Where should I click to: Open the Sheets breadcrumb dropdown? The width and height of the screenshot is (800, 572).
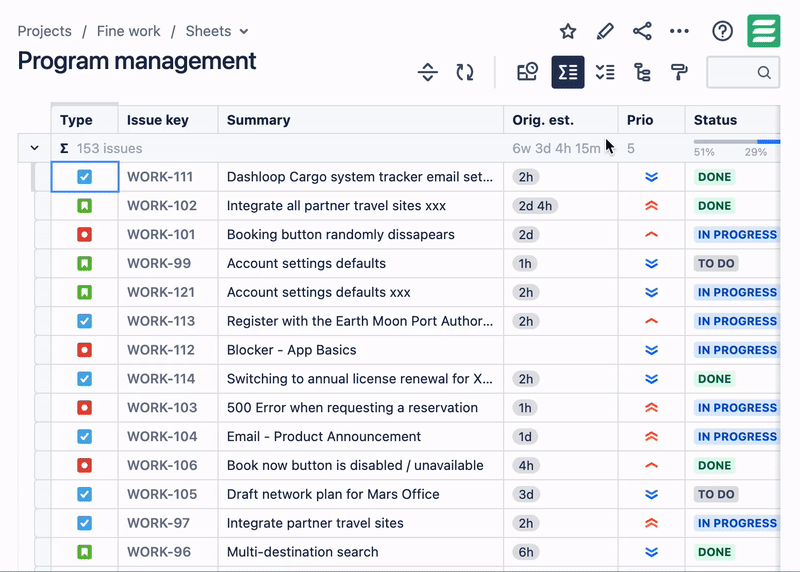[x=217, y=31]
